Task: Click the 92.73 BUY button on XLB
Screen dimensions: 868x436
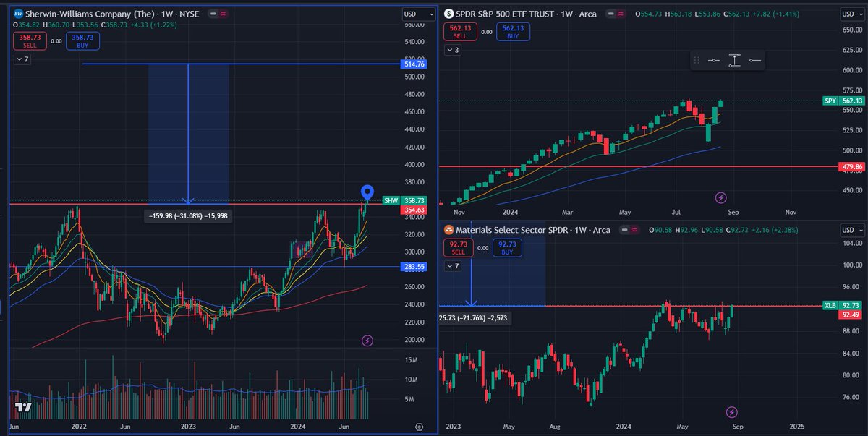Action: (x=507, y=248)
